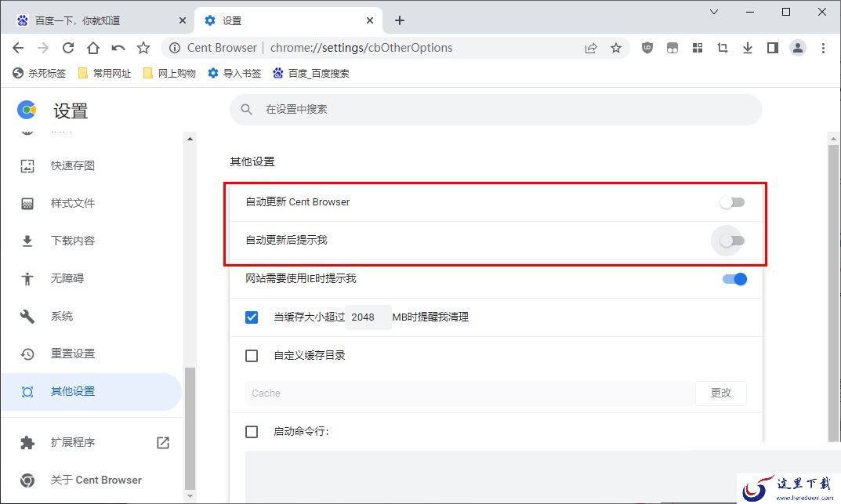Viewport: 841px width, 504px height.
Task: Close the 设置 tab
Action: [370, 20]
